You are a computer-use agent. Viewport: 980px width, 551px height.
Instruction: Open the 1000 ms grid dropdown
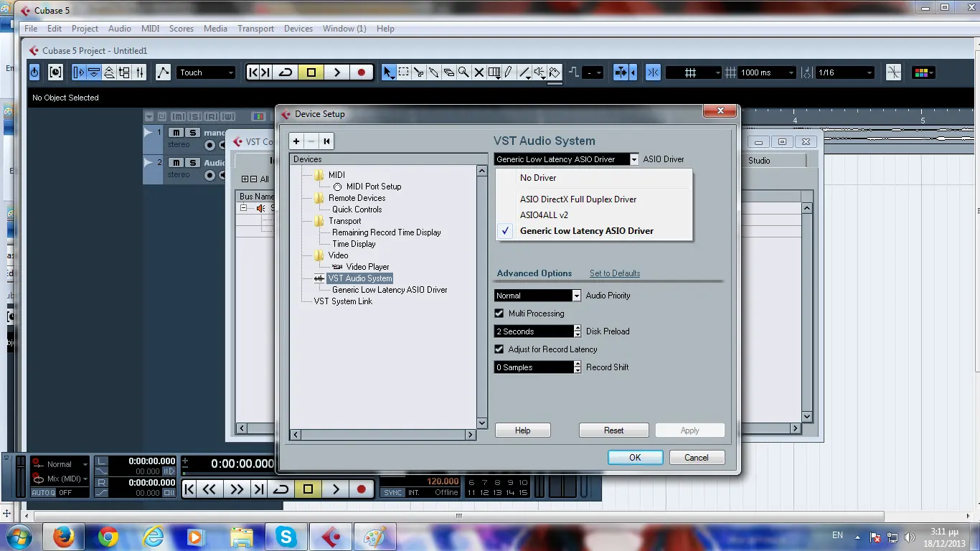click(x=768, y=72)
